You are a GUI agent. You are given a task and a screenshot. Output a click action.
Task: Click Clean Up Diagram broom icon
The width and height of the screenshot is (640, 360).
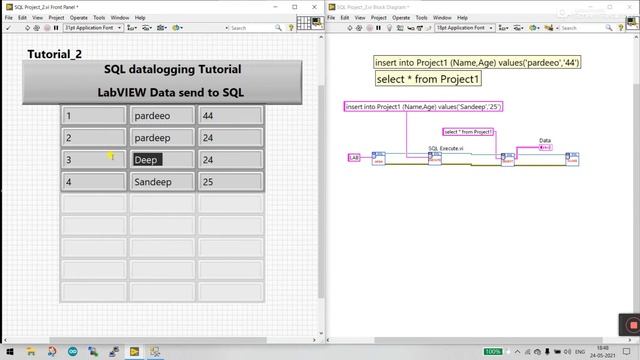tap(549, 28)
